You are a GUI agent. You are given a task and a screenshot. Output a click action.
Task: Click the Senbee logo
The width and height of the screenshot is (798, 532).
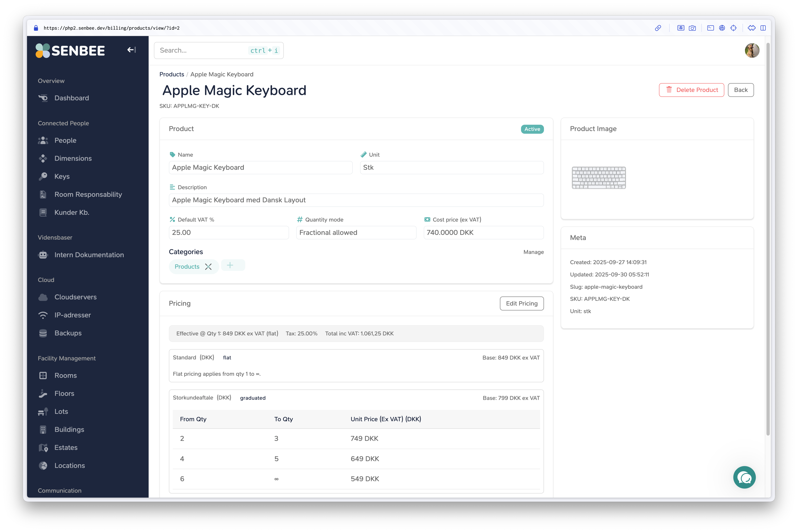click(70, 51)
